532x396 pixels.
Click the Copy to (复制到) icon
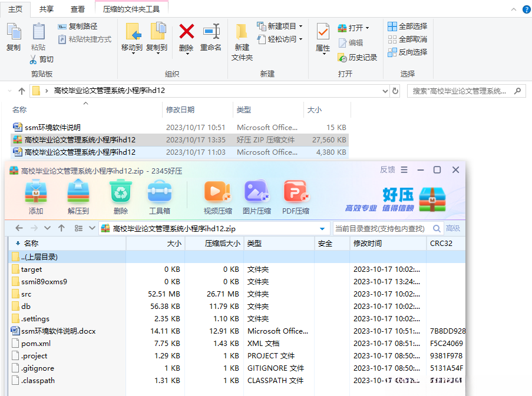(158, 32)
